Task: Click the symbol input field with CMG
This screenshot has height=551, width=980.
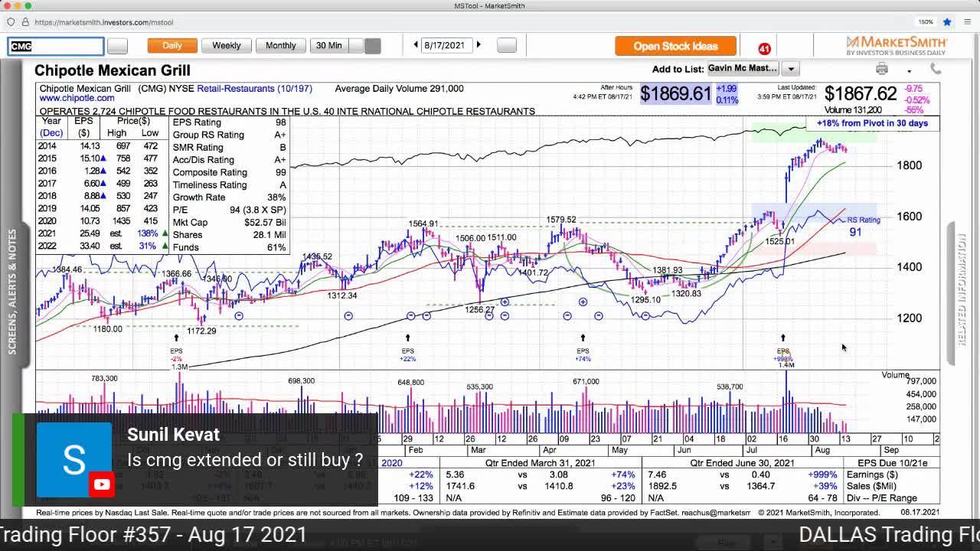Action: (x=56, y=46)
